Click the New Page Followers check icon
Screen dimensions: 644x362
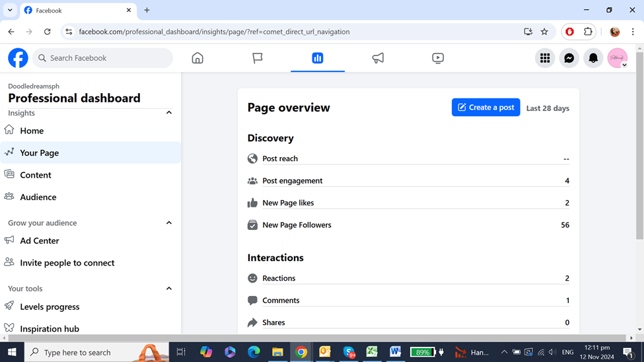[252, 225]
